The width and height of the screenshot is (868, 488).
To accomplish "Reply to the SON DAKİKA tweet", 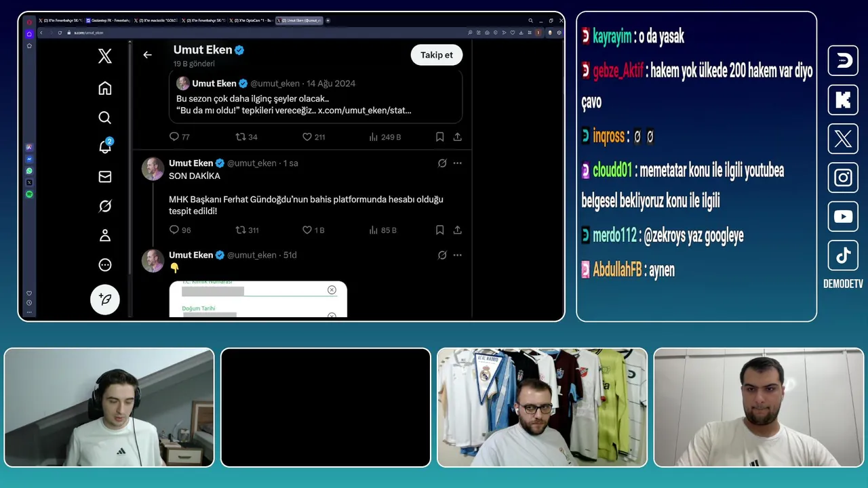I will [x=180, y=230].
